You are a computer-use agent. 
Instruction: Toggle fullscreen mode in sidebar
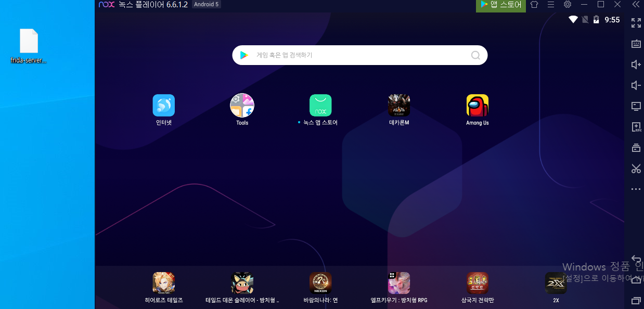(x=636, y=23)
